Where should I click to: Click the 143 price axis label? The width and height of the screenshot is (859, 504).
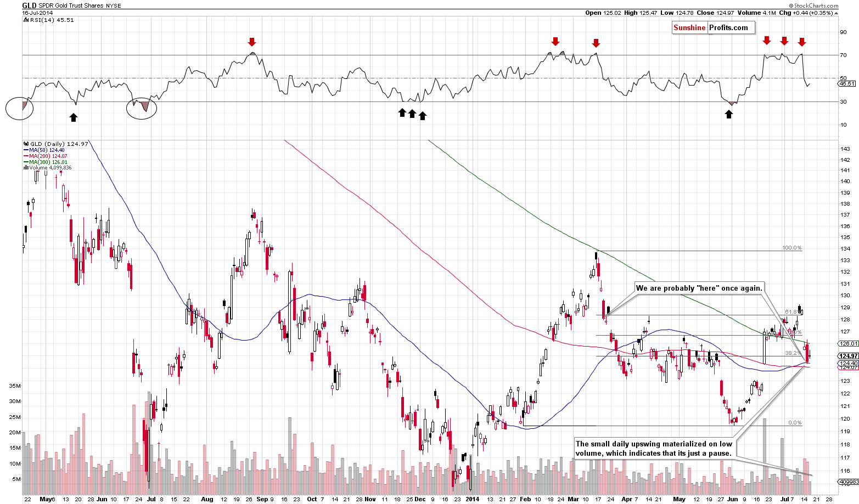(x=846, y=149)
